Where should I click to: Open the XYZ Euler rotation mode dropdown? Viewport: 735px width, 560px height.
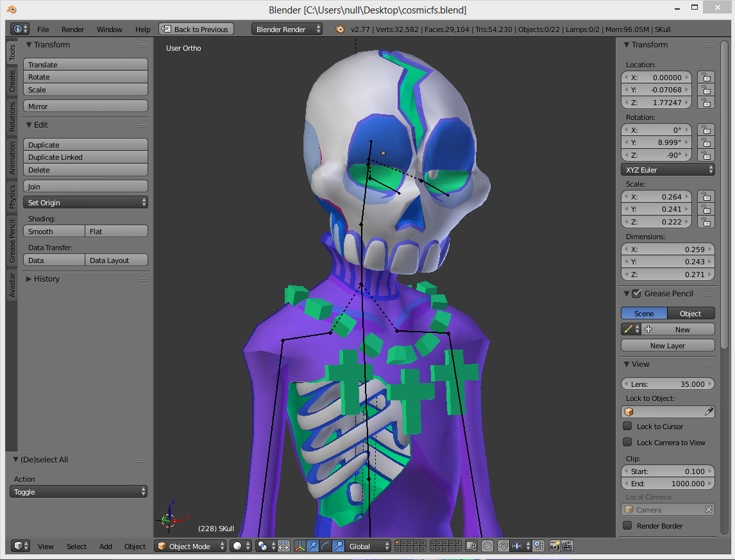pyautogui.click(x=668, y=170)
